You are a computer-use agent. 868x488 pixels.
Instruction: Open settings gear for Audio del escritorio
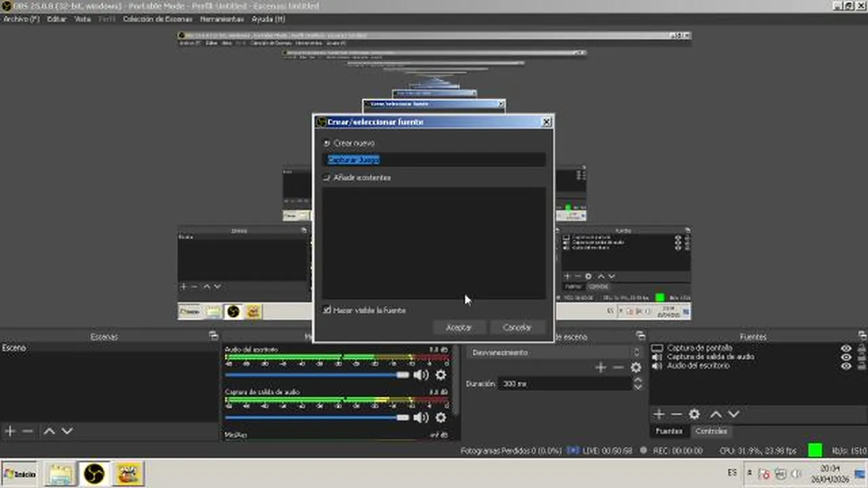point(441,375)
